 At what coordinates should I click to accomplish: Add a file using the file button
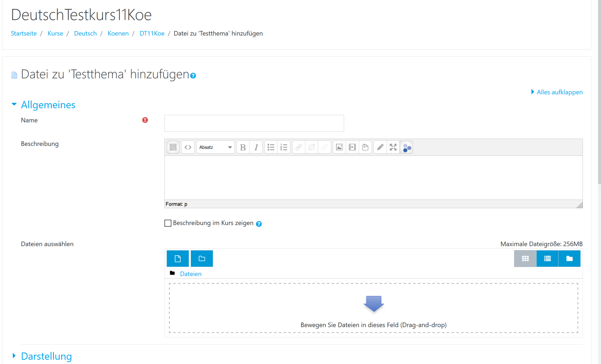coord(177,259)
